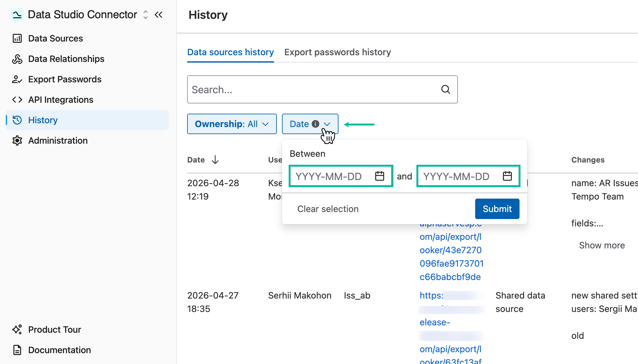Click the Changes column header
This screenshot has height=364, width=638.
pyautogui.click(x=588, y=160)
